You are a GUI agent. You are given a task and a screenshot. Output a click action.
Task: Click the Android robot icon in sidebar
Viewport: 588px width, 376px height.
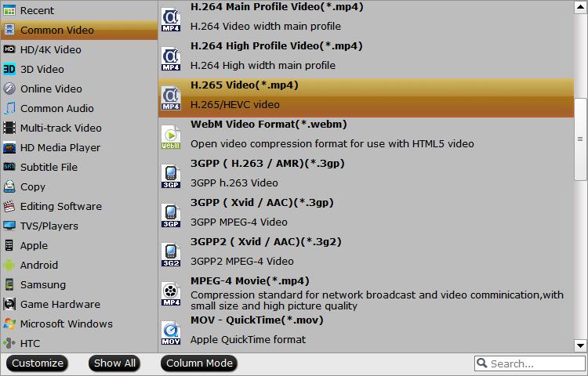click(x=9, y=266)
